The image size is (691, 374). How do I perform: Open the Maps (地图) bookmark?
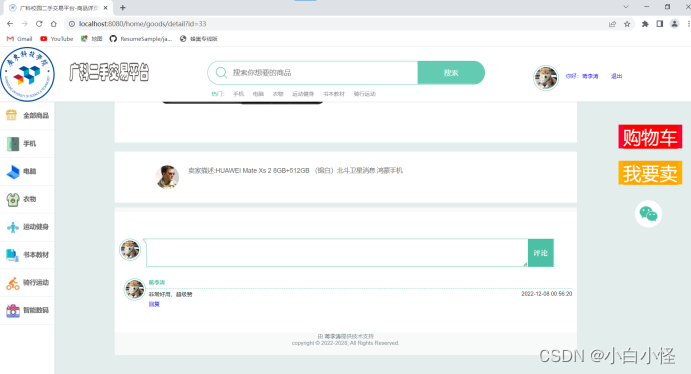click(x=92, y=39)
